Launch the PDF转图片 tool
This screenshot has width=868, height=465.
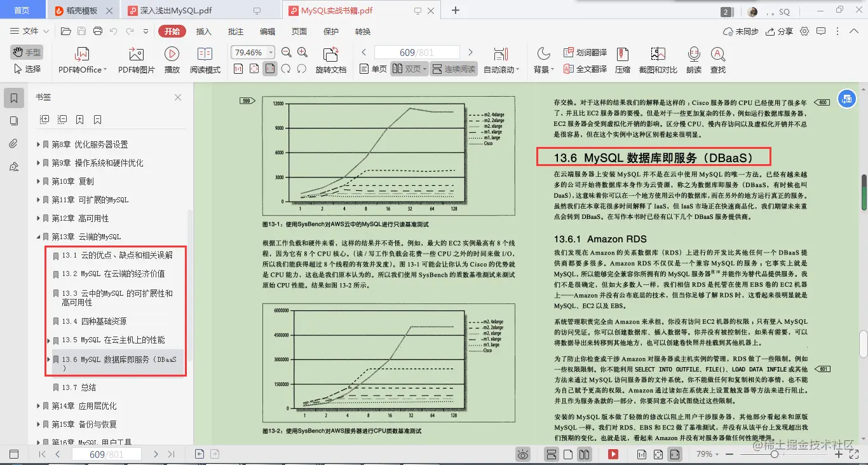point(136,60)
